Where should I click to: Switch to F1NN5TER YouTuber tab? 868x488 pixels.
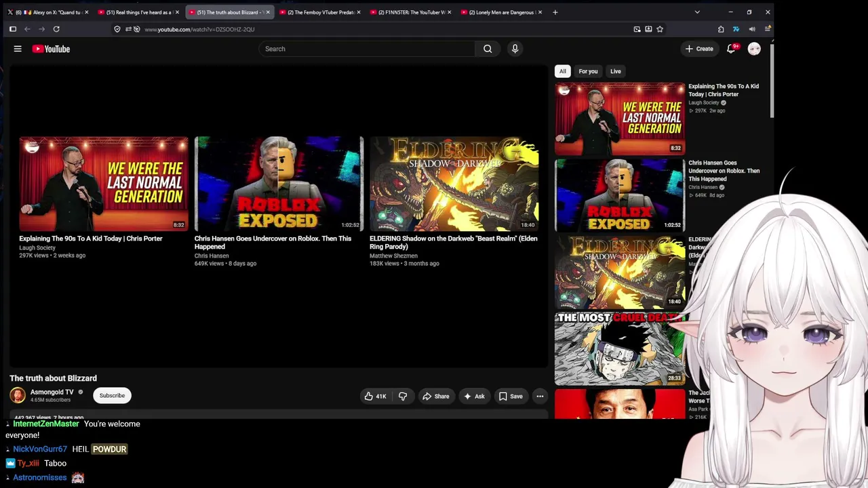(x=410, y=12)
